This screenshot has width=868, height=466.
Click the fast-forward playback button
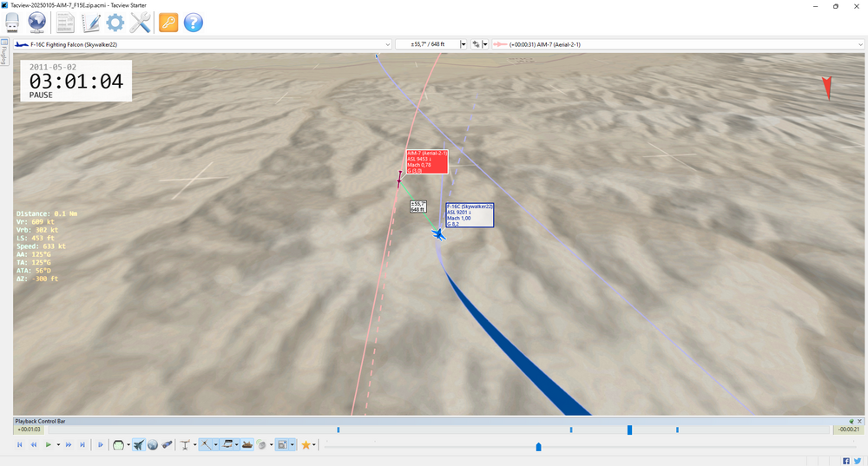coord(69,444)
